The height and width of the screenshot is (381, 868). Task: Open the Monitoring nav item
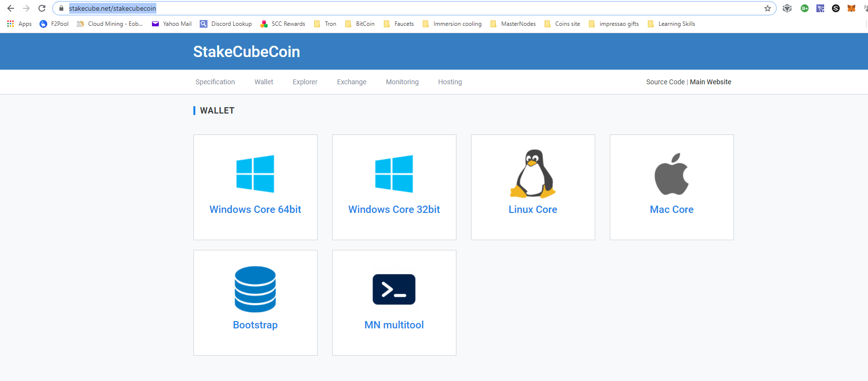pyautogui.click(x=402, y=82)
